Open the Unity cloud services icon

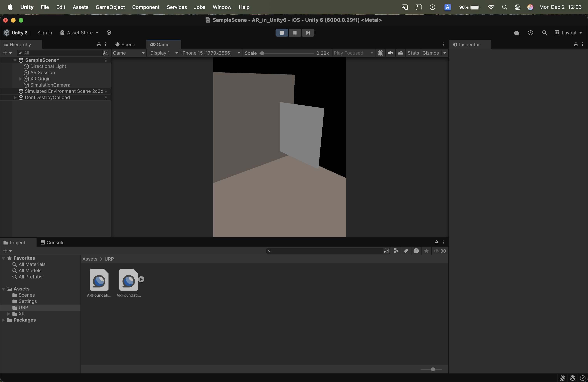pos(516,33)
